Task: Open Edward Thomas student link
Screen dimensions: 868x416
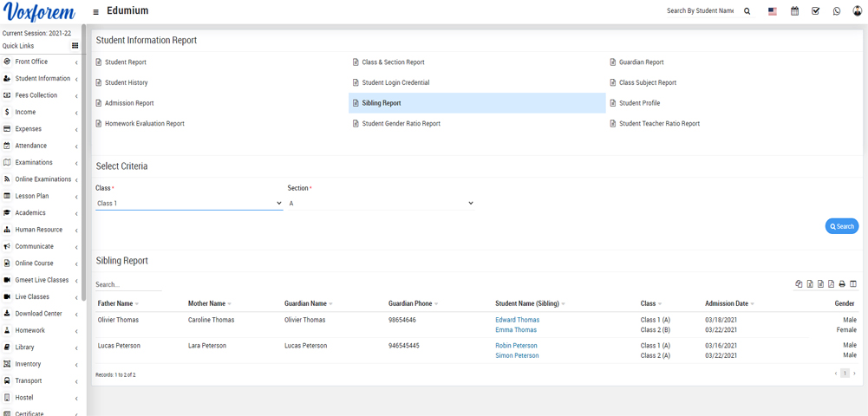Action: [517, 320]
